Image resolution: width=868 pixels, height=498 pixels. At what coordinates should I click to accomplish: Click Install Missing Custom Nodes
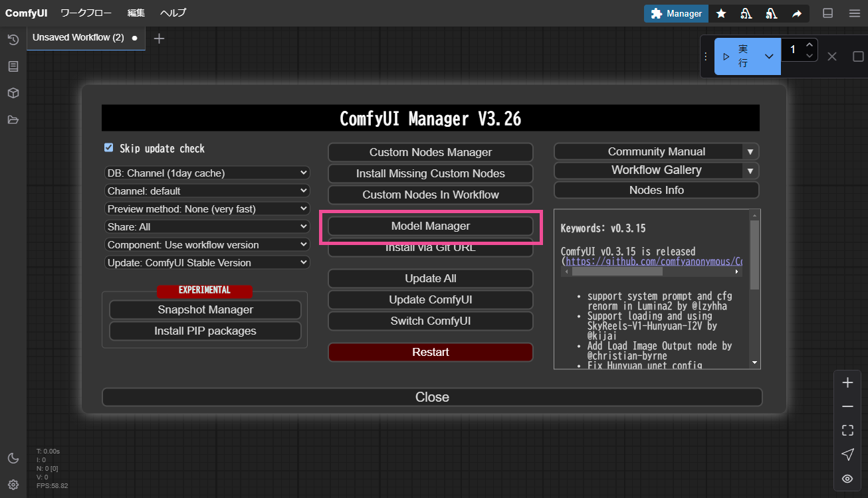[x=431, y=173]
